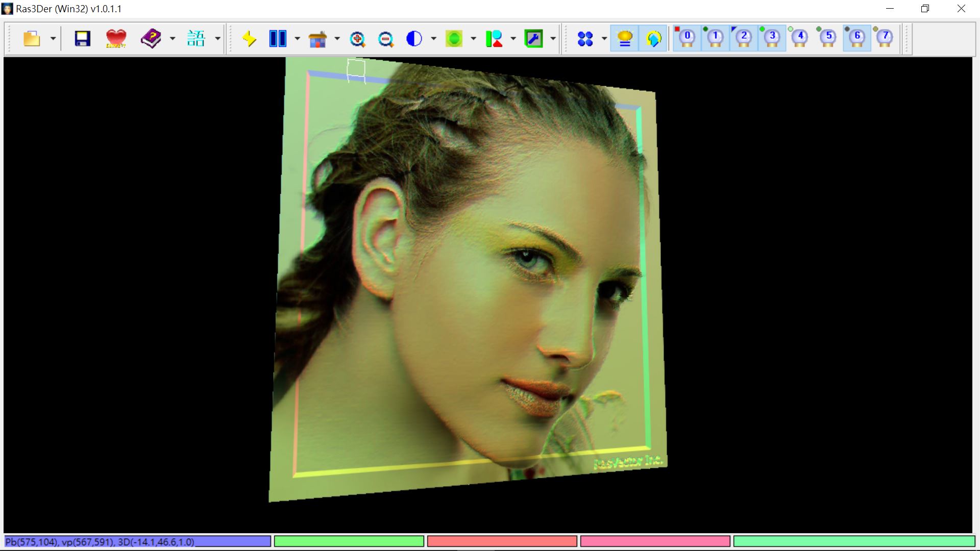The width and height of the screenshot is (980, 551).
Task: Click the green wrench settings icon
Action: click(x=533, y=39)
